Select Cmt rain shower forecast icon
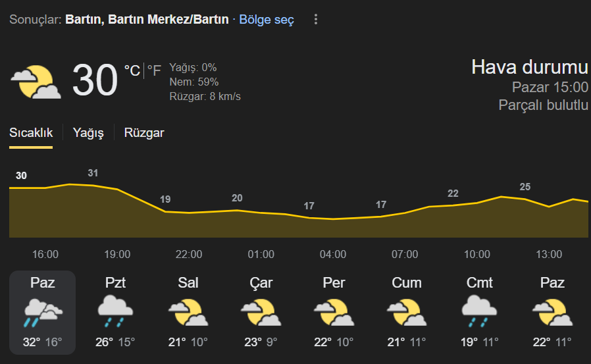 tap(479, 311)
